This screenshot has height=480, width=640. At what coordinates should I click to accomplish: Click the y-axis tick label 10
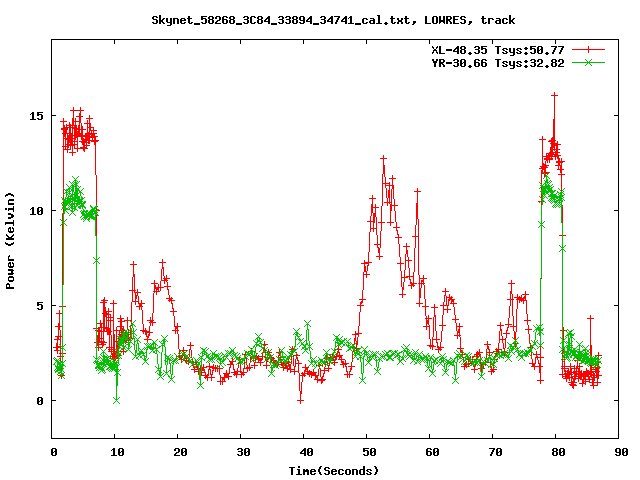[x=36, y=211]
